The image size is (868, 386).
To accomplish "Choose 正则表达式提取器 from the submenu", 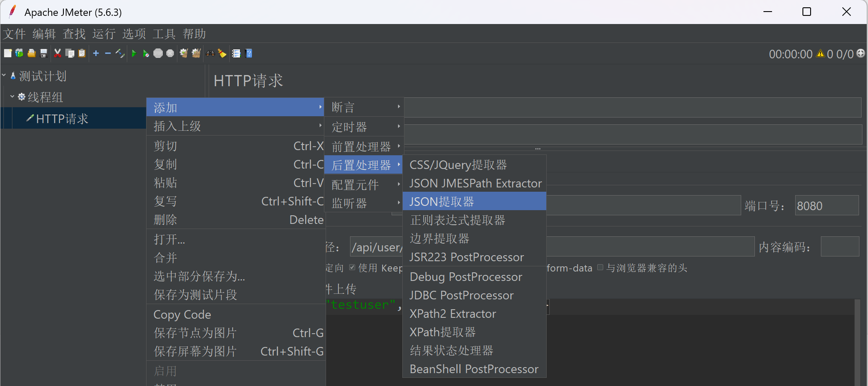I will (474, 220).
